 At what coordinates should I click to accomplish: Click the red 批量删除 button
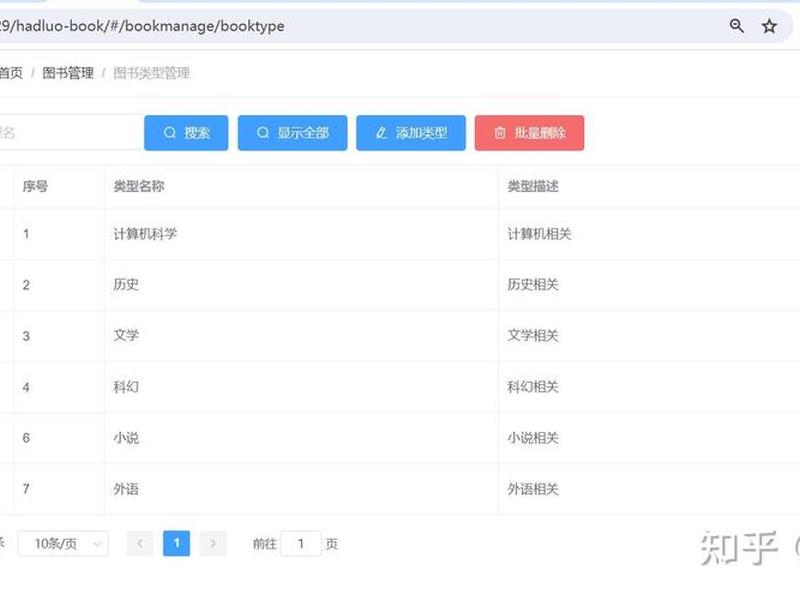point(529,133)
